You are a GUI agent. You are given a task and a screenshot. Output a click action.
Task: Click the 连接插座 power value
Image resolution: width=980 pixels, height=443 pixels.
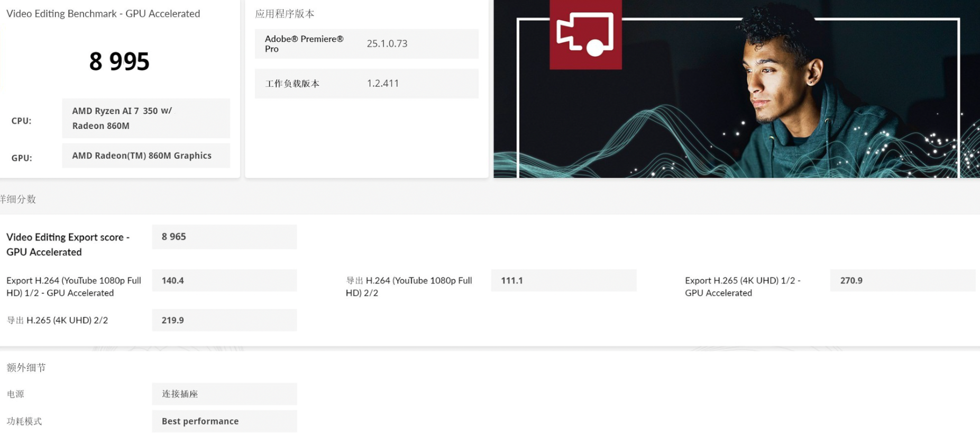(224, 394)
